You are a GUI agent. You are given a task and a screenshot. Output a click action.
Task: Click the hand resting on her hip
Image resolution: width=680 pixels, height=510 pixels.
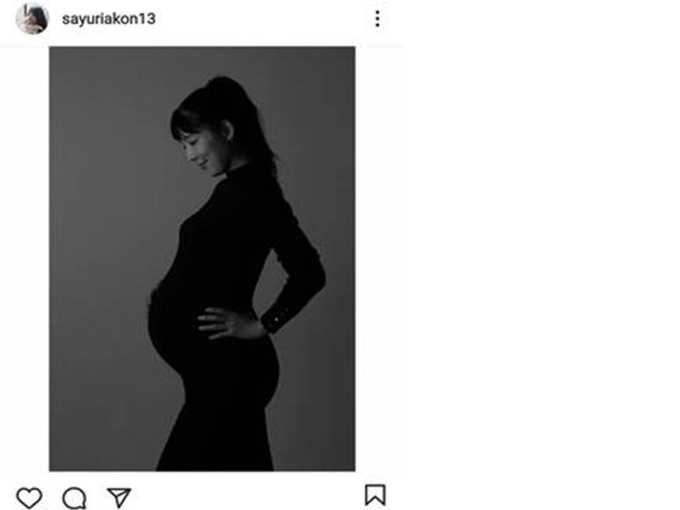228,323
